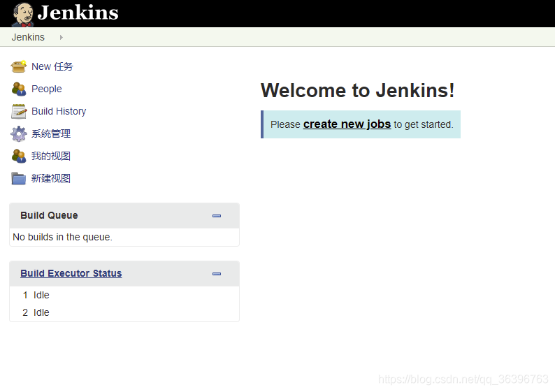This screenshot has height=392, width=555.
Task: Click the 系统管理 gear icon
Action: point(18,133)
